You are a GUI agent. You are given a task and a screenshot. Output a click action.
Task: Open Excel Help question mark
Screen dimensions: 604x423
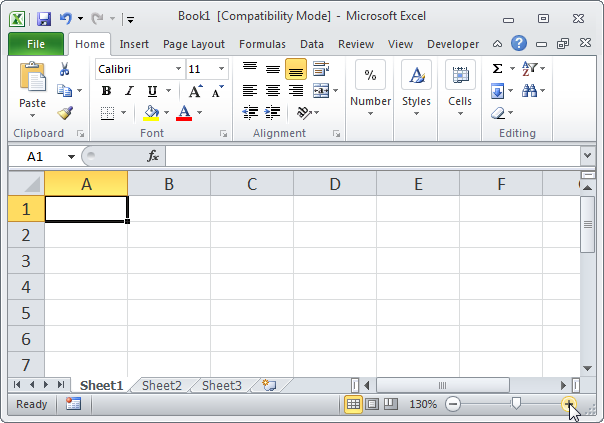point(519,44)
